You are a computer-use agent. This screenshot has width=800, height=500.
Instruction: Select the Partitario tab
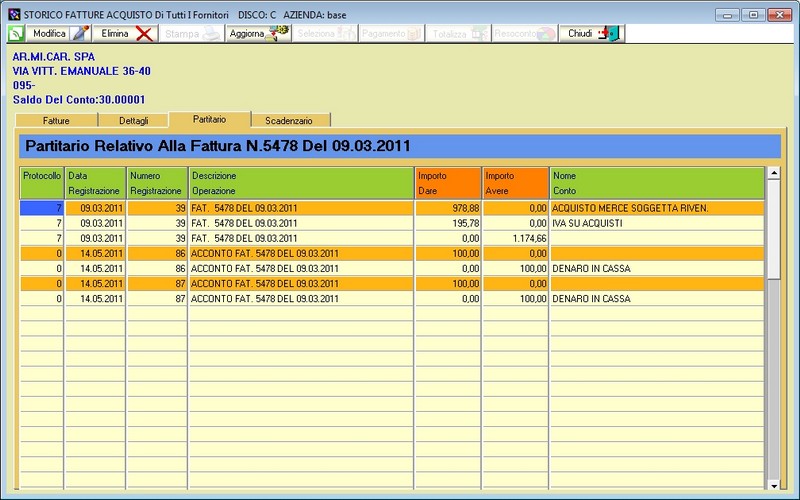coord(210,119)
